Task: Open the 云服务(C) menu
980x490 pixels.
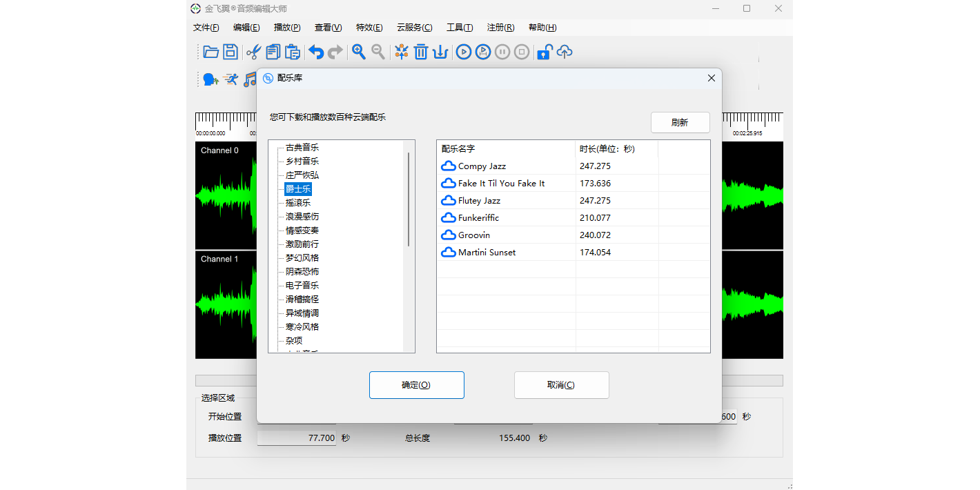Action: coord(414,28)
